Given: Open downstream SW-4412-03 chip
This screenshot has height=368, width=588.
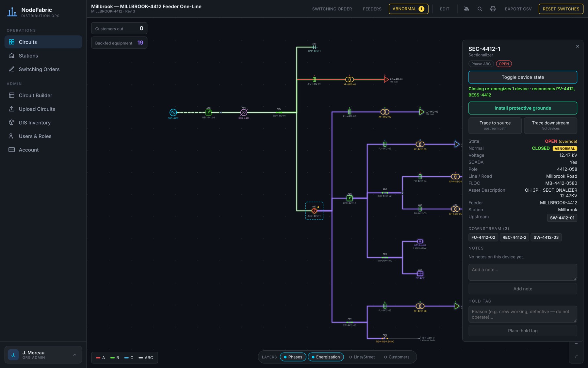Looking at the screenshot, I should pos(546,237).
